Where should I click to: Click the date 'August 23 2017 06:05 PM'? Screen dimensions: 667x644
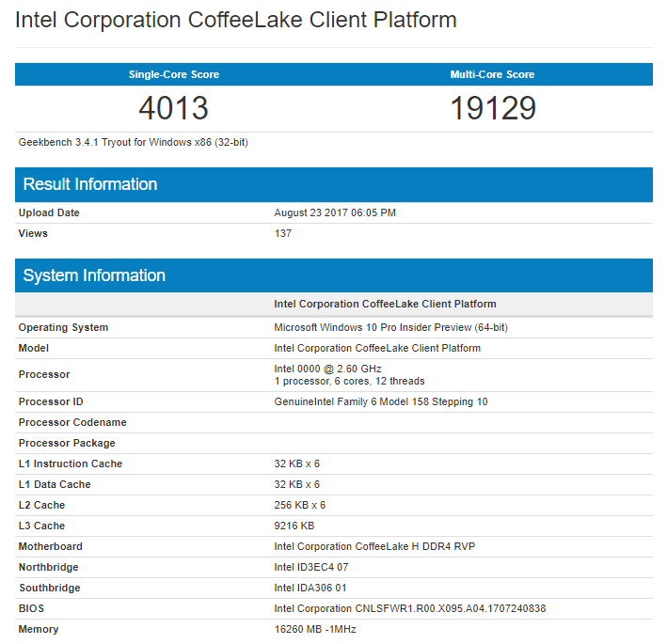[335, 212]
